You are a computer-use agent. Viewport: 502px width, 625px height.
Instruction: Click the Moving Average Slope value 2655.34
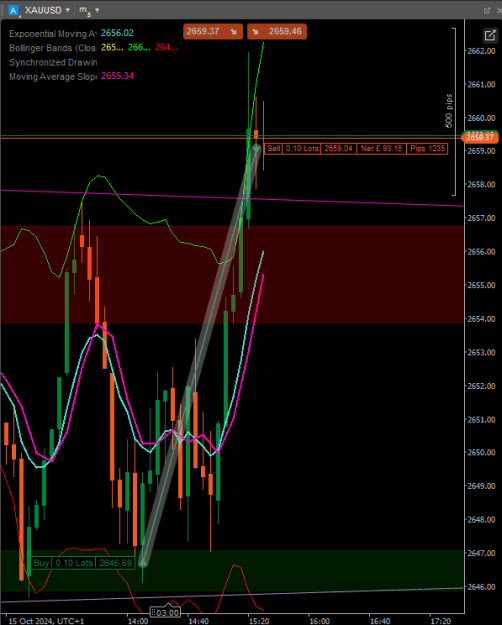[x=117, y=76]
